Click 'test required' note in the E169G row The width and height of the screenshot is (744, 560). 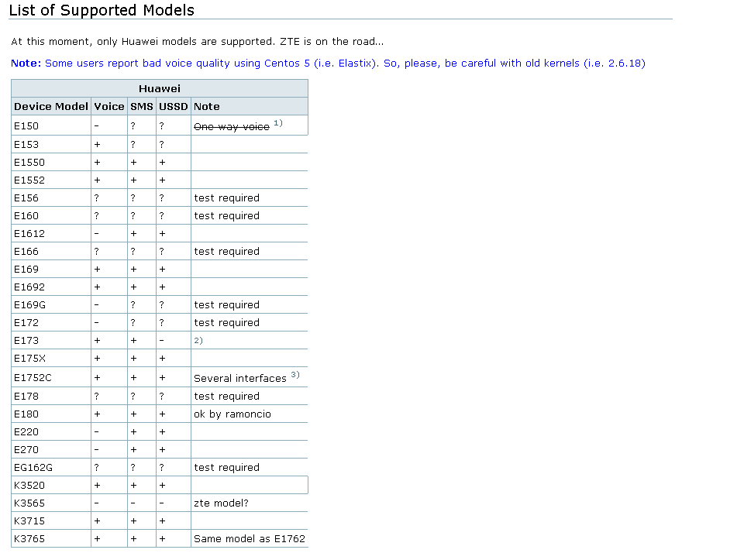click(x=227, y=304)
